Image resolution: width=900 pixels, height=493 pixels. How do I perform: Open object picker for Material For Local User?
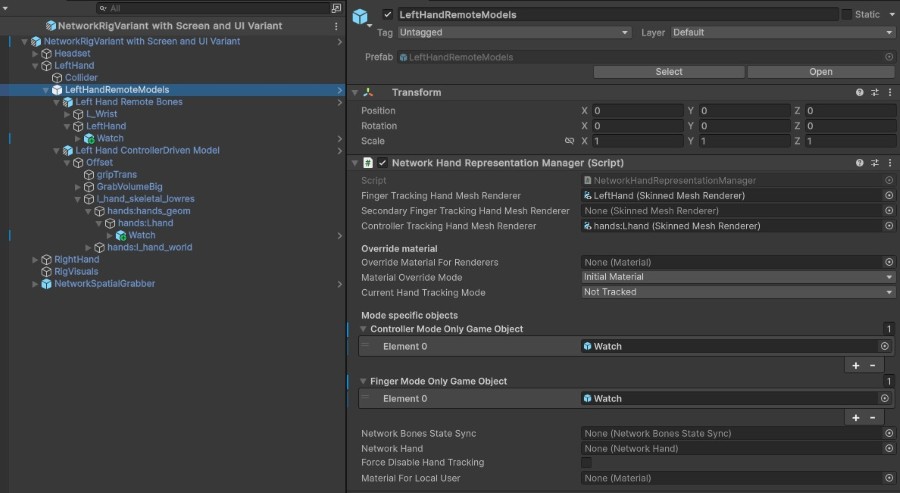(x=889, y=478)
